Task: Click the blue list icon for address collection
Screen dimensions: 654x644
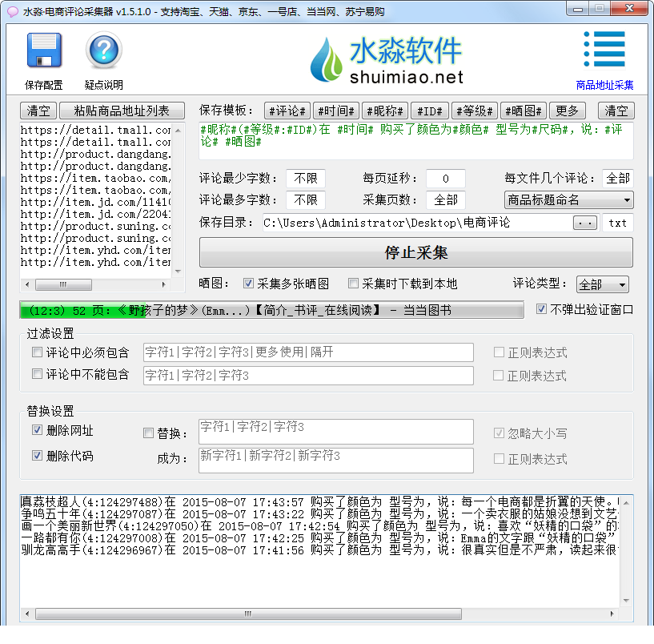Action: pyautogui.click(x=604, y=49)
